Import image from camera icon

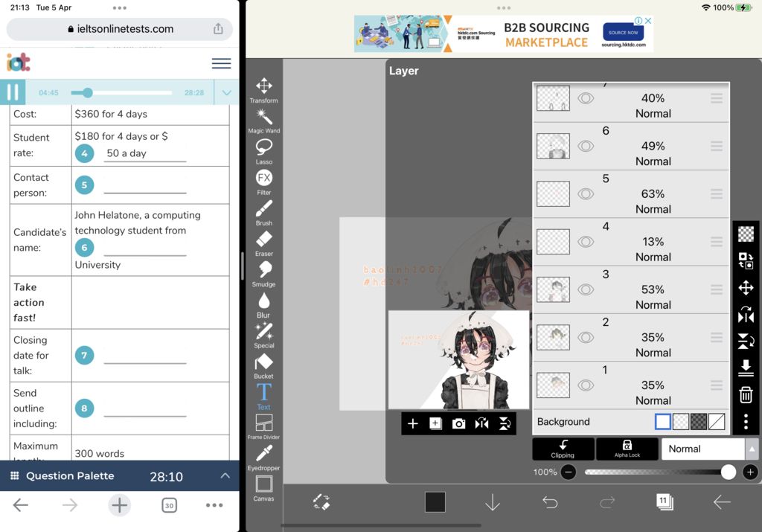pyautogui.click(x=458, y=423)
